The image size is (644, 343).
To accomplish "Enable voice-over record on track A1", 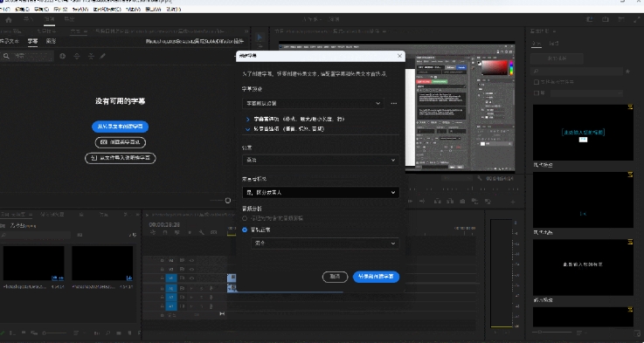I will (x=211, y=288).
